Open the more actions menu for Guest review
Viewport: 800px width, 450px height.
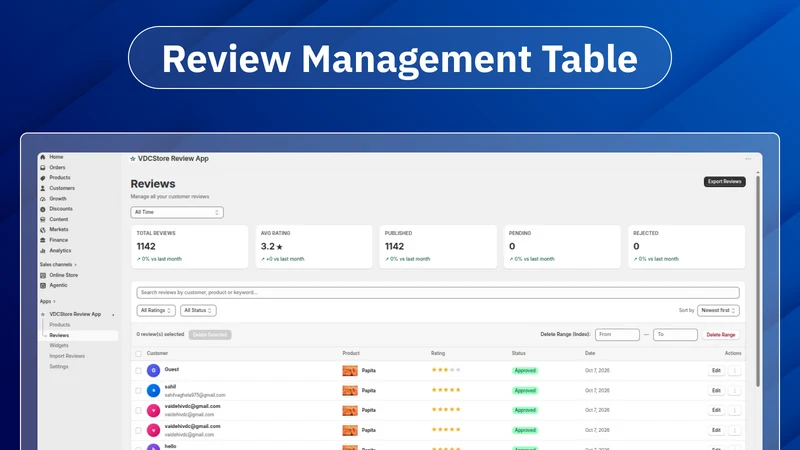[734, 371]
